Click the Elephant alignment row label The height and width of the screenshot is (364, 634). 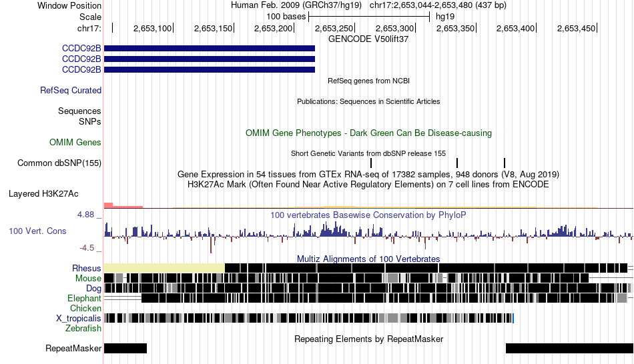click(x=84, y=298)
